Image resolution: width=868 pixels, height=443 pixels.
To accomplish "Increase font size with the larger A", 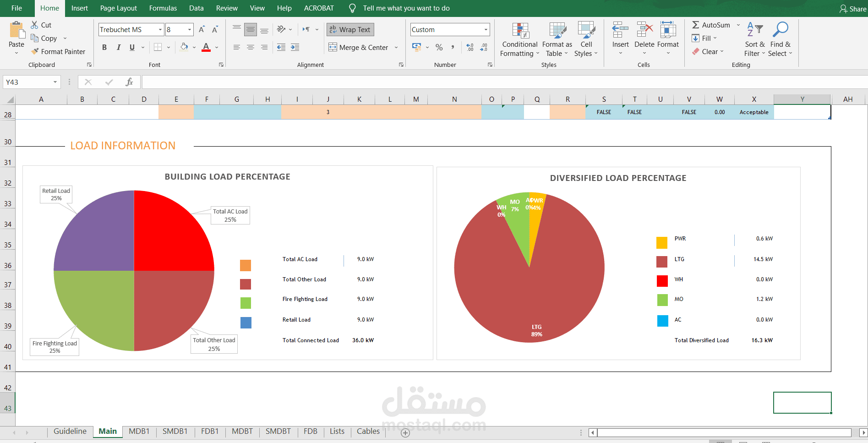I will [202, 29].
